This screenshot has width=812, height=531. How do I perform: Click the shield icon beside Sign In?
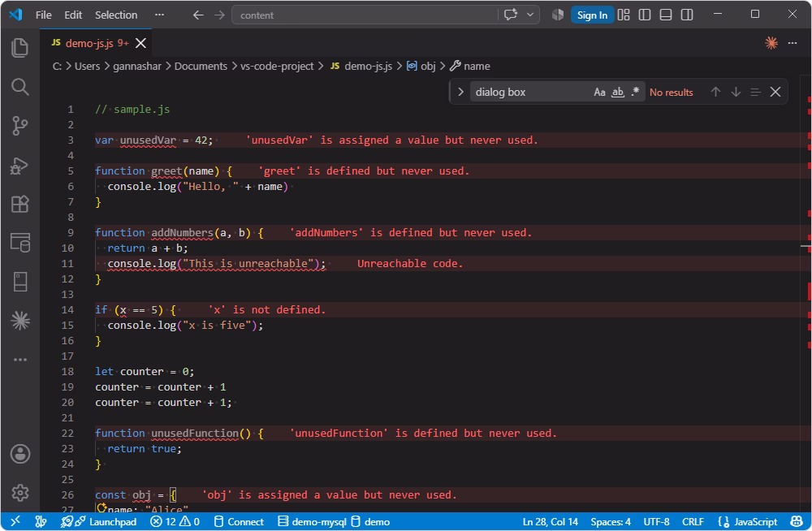pyautogui.click(x=557, y=15)
